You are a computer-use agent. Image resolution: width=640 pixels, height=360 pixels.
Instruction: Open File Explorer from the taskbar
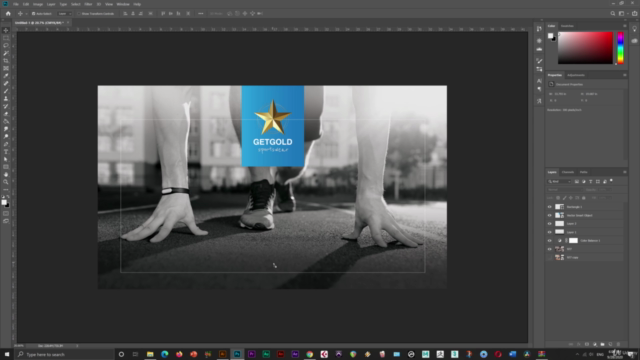[x=150, y=354]
